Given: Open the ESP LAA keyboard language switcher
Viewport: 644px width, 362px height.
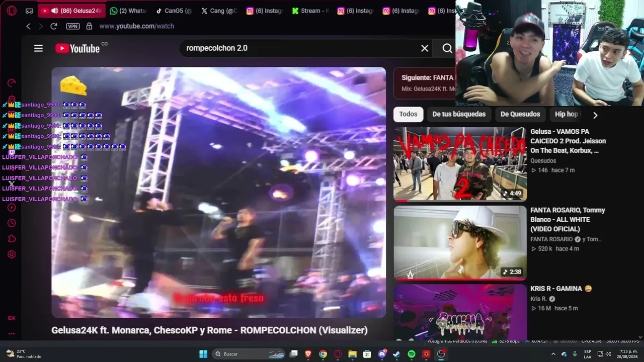Looking at the screenshot, I should [588, 354].
